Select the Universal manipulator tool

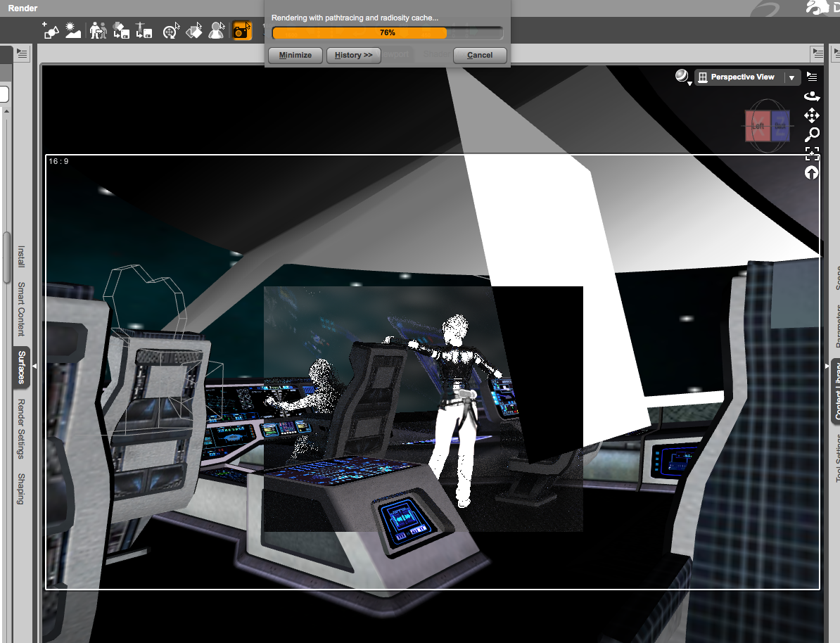pyautogui.click(x=171, y=30)
